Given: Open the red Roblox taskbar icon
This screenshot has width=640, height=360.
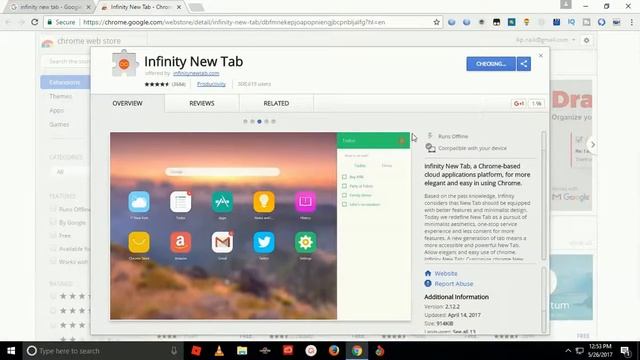Looking at the screenshot, I should point(196,351).
